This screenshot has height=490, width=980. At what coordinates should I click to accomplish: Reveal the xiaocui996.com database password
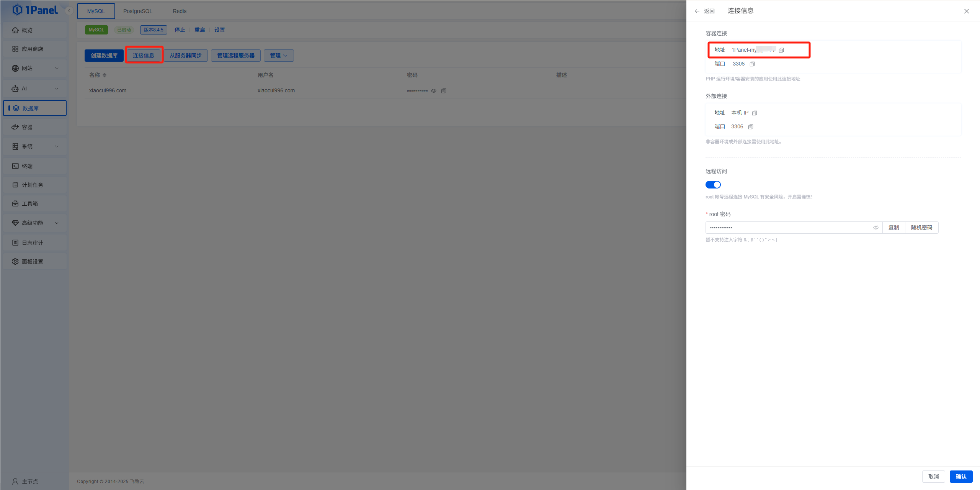[x=434, y=91]
